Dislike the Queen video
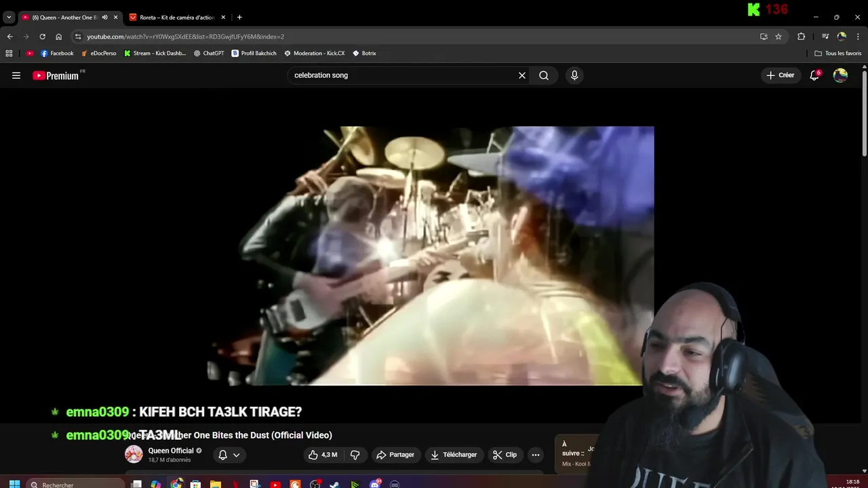The height and width of the screenshot is (488, 868). 355,455
